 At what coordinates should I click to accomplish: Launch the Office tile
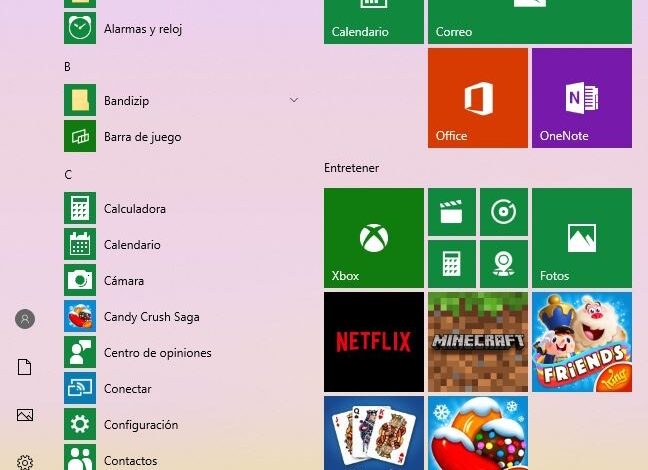click(478, 98)
